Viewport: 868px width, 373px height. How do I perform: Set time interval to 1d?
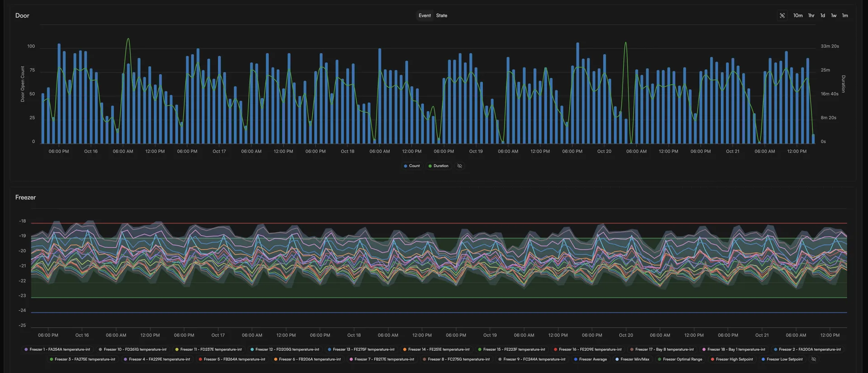click(823, 15)
